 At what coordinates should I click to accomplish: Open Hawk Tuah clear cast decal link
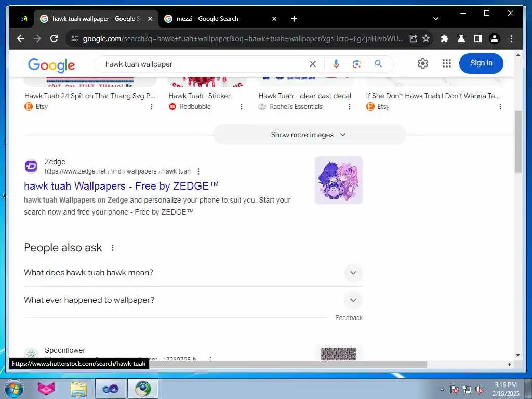(x=304, y=96)
